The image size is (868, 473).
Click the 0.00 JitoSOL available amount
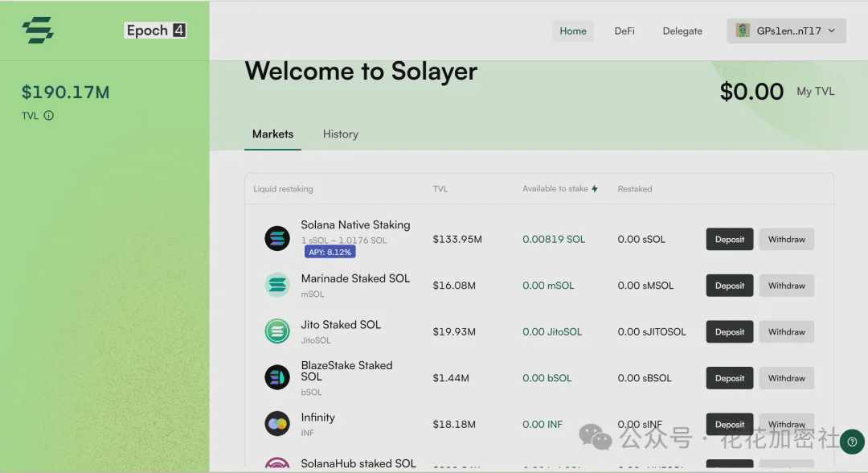click(552, 331)
